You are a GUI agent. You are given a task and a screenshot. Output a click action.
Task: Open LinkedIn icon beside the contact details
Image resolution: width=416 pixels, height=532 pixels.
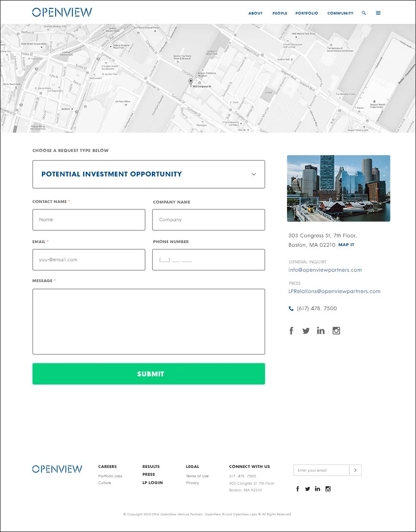(x=320, y=331)
